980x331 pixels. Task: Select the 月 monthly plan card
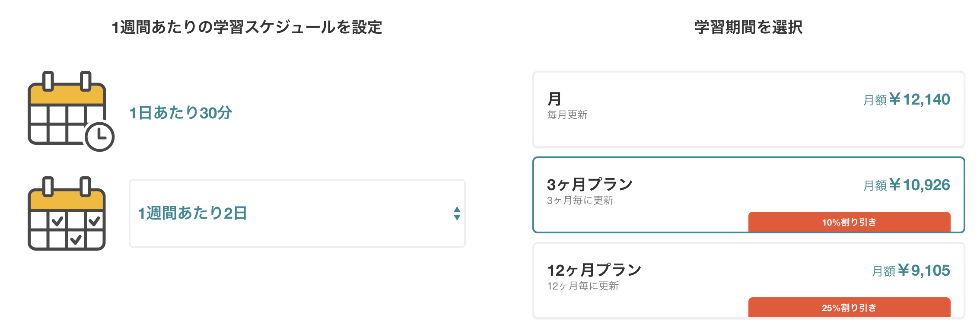(x=748, y=109)
